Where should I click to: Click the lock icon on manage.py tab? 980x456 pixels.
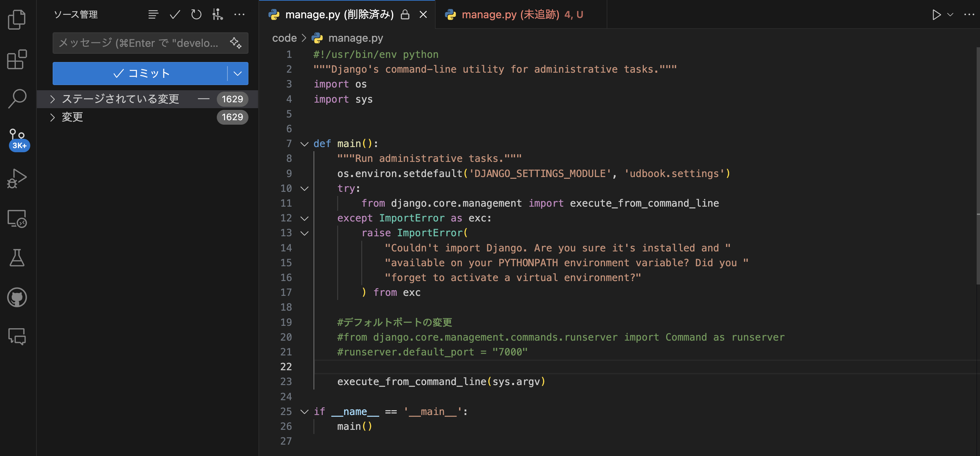coord(405,15)
